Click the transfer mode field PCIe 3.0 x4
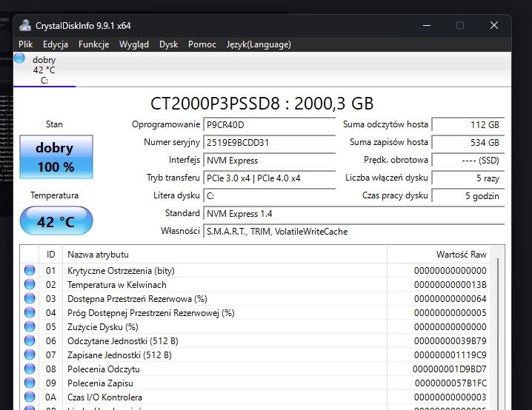 270,178
